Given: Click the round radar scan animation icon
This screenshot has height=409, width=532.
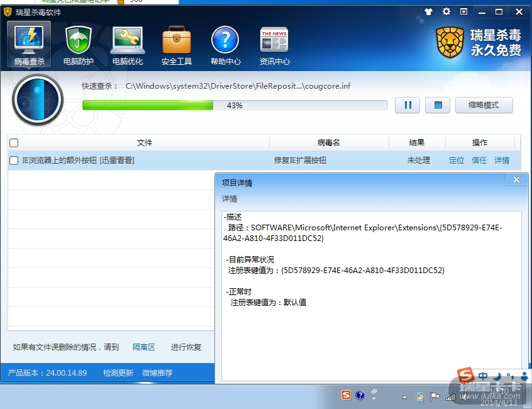Looking at the screenshot, I should [38, 100].
